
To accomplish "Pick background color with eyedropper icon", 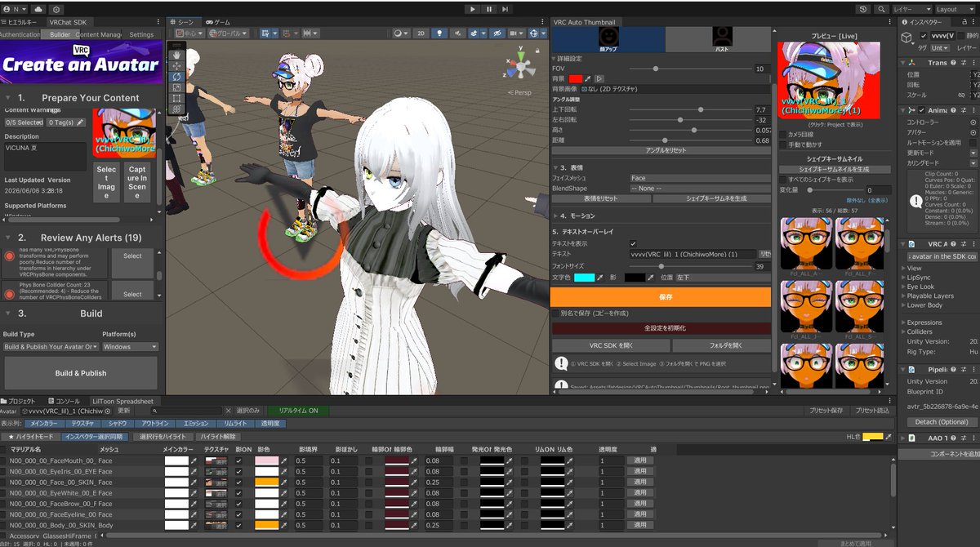I will point(588,78).
